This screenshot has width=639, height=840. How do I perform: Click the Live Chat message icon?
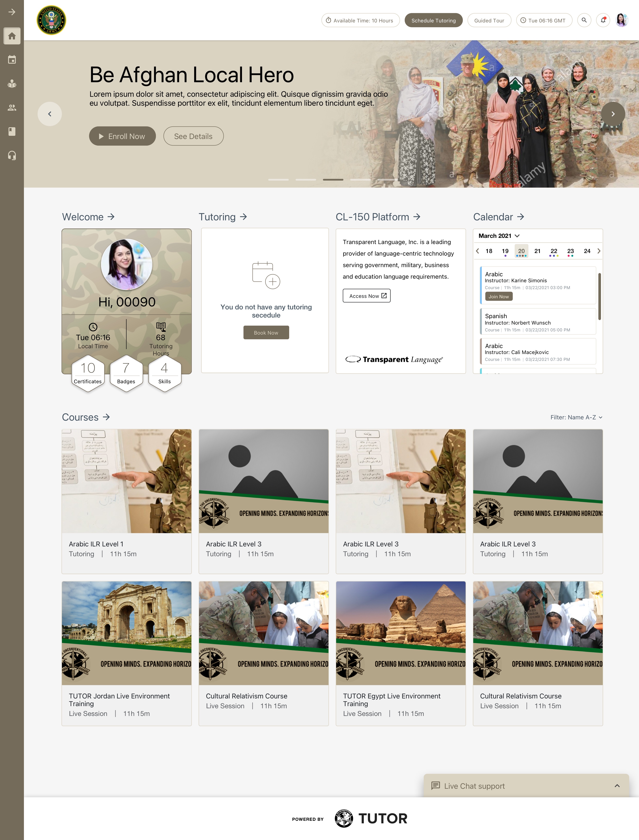point(435,786)
